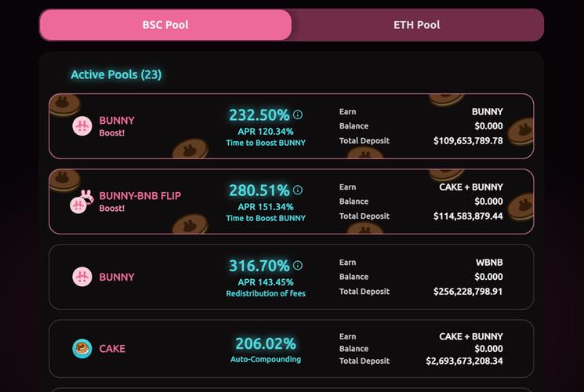The image size is (584, 392).
Task: Click the 206.02% APY value
Action: (x=266, y=343)
